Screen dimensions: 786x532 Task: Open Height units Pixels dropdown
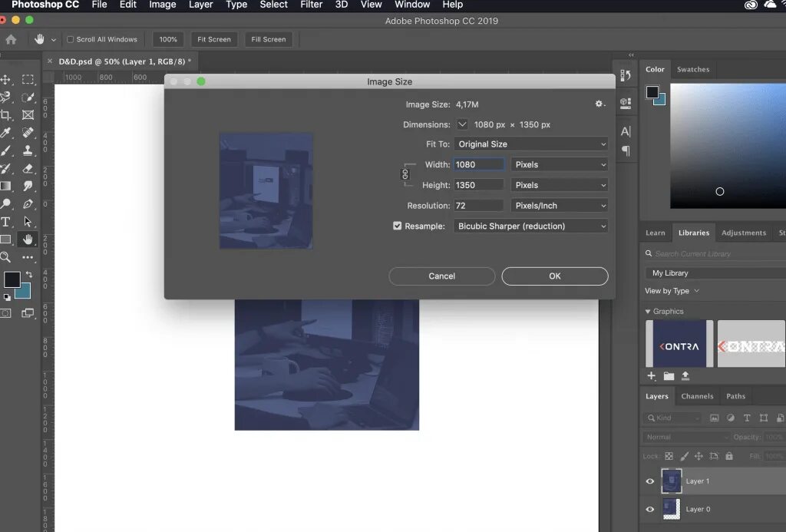tap(560, 185)
